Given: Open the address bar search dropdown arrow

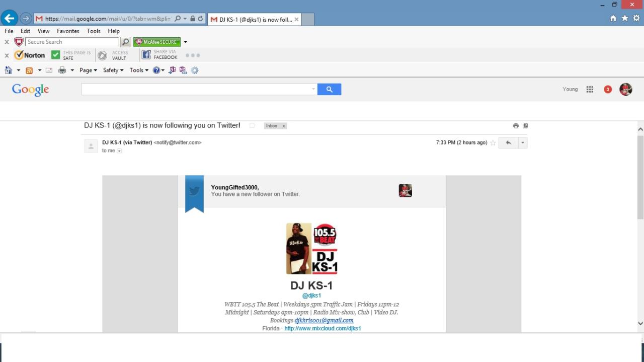Looking at the screenshot, I should pos(185,19).
